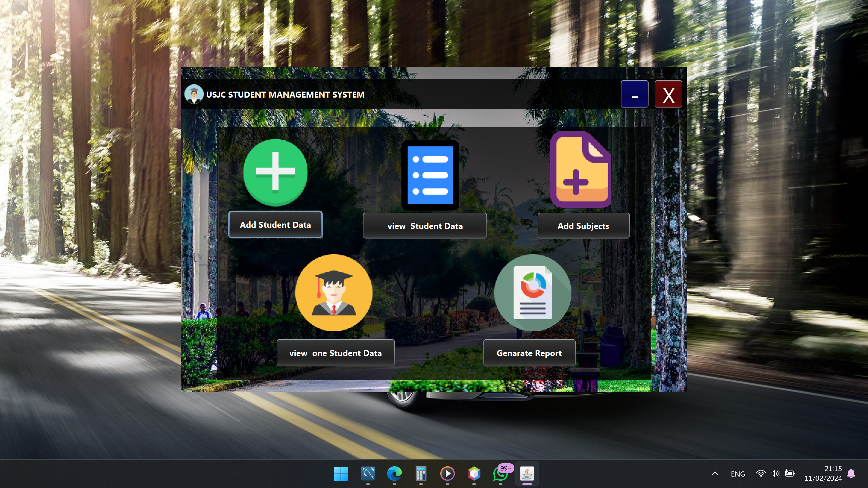This screenshot has width=868, height=488.
Task: Show hidden system tray icons
Action: 715,474
